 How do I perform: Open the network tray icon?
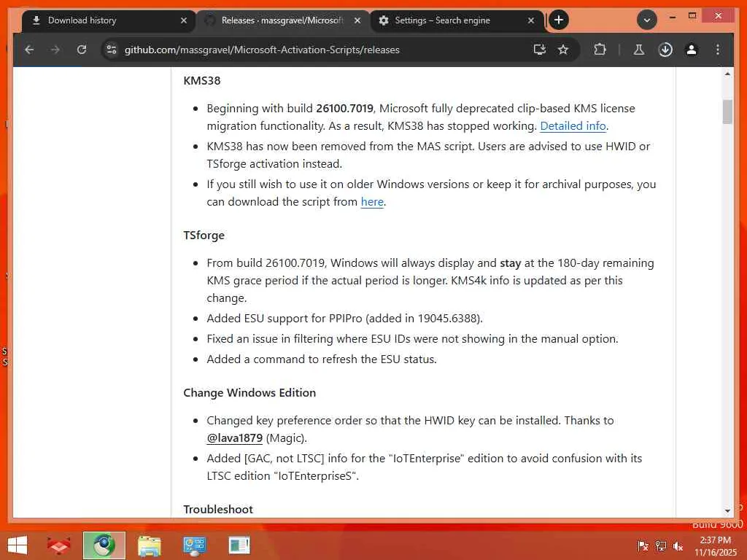[x=660, y=546]
